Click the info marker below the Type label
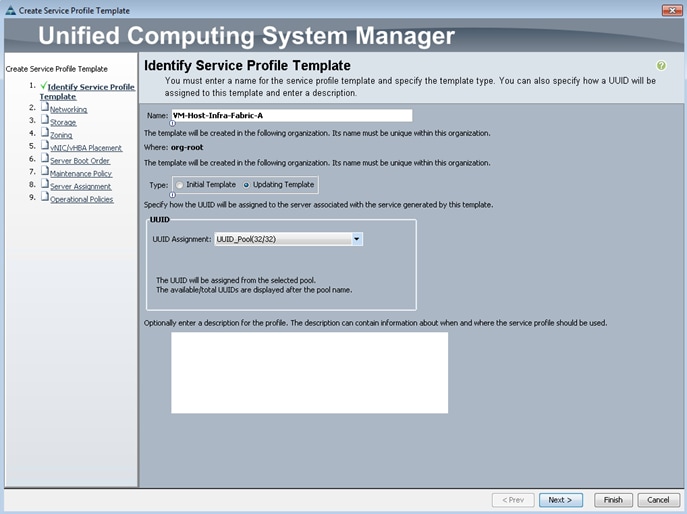This screenshot has height=514, width=687. (173, 195)
